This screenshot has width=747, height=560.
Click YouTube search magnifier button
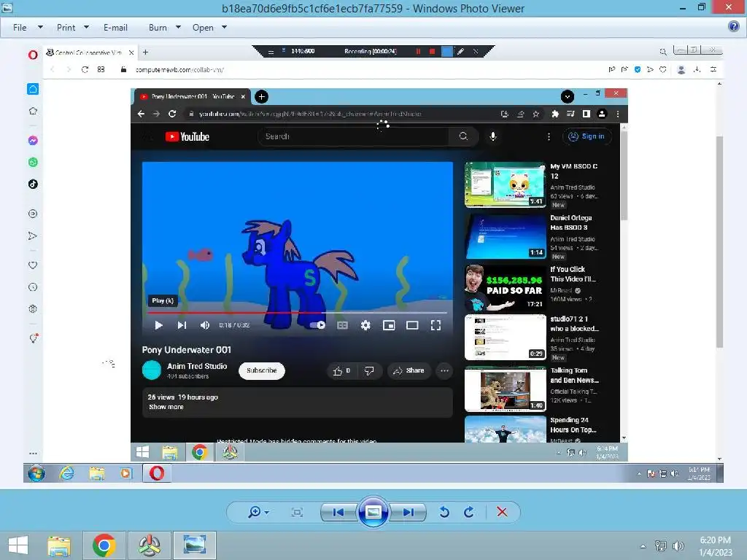pyautogui.click(x=463, y=136)
